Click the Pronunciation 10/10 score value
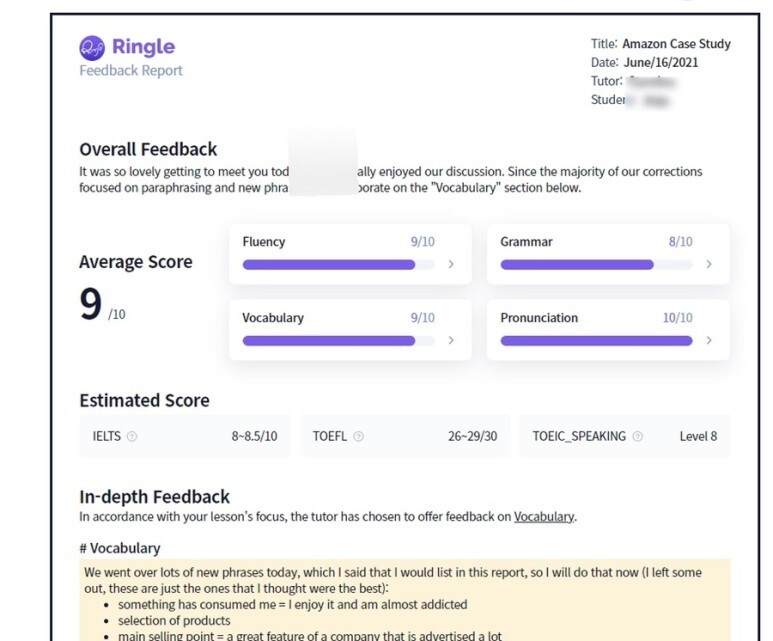773x641 pixels. tap(677, 318)
